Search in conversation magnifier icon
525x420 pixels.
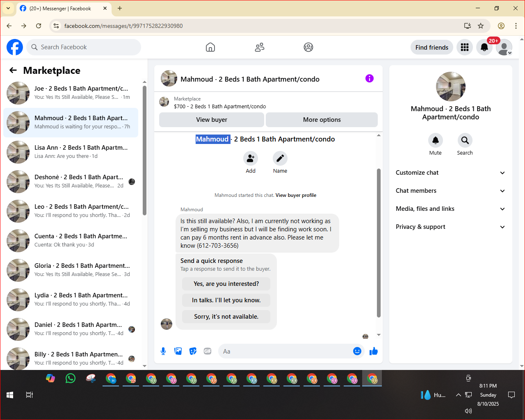465,140
